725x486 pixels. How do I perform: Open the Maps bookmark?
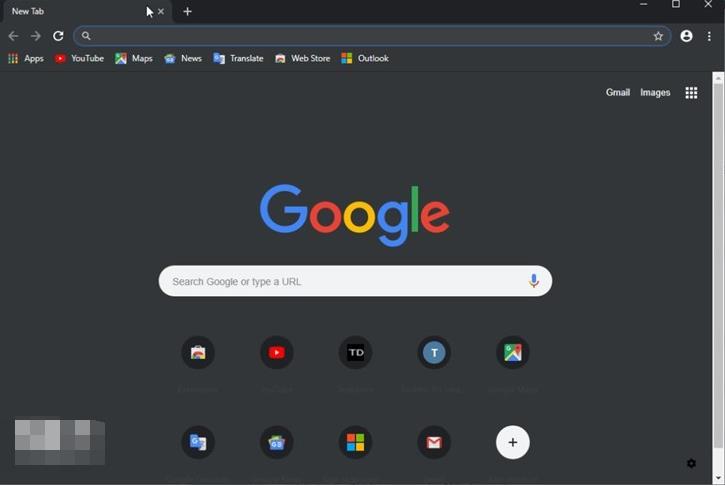pos(134,58)
